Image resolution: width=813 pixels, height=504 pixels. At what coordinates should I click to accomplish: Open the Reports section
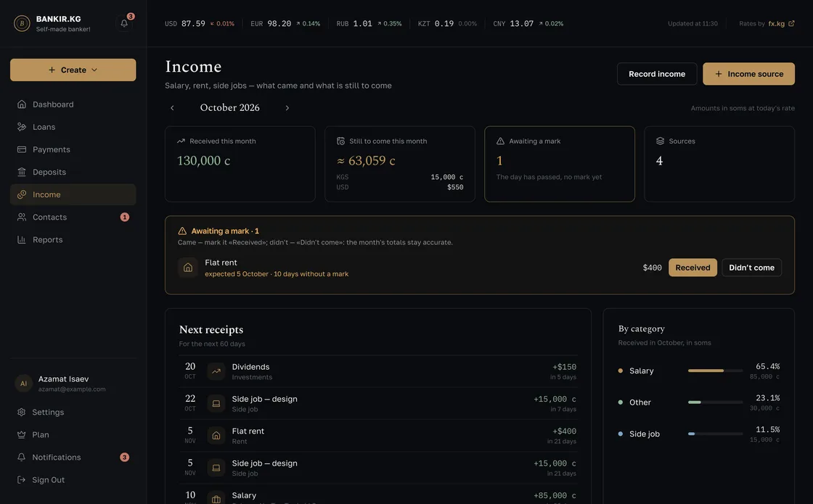[73, 239]
